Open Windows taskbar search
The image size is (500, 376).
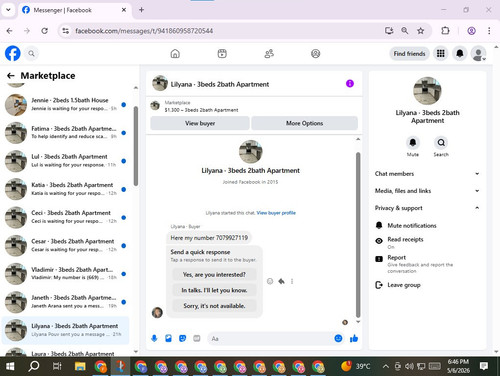(x=33, y=366)
